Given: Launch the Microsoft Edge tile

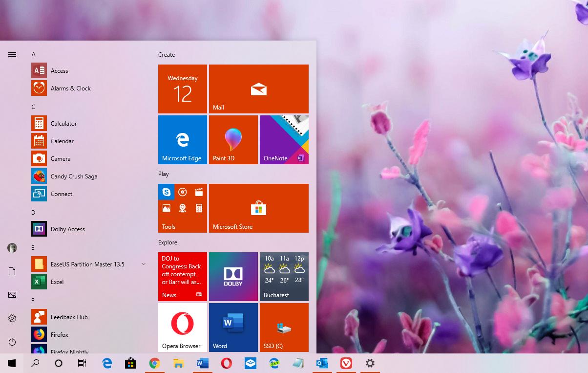Looking at the screenshot, I should pyautogui.click(x=183, y=140).
